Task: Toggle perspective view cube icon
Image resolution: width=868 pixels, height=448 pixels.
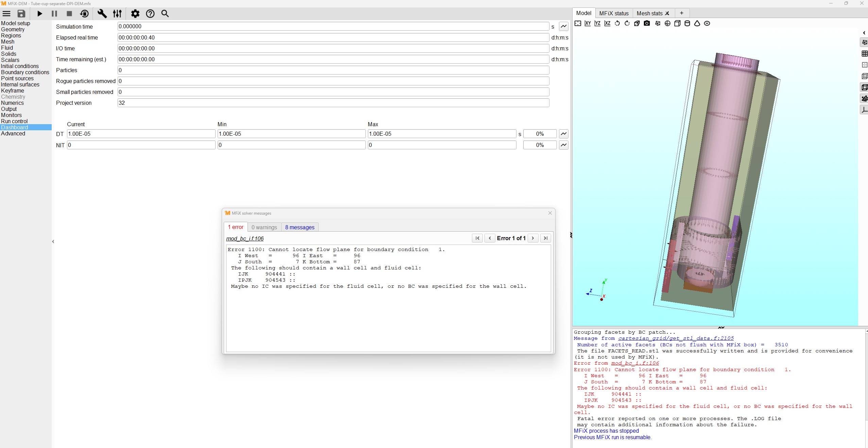Action: (x=637, y=23)
